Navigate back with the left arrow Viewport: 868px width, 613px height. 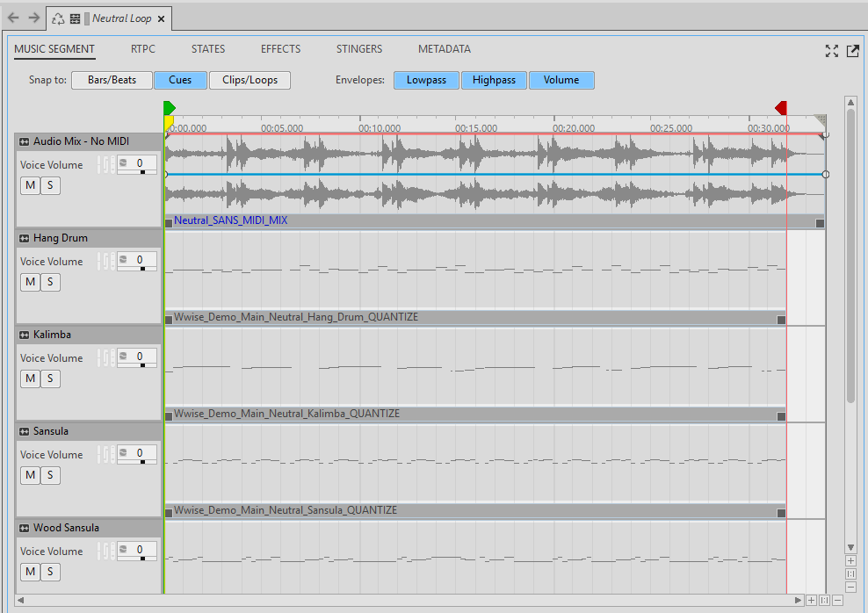(x=13, y=18)
